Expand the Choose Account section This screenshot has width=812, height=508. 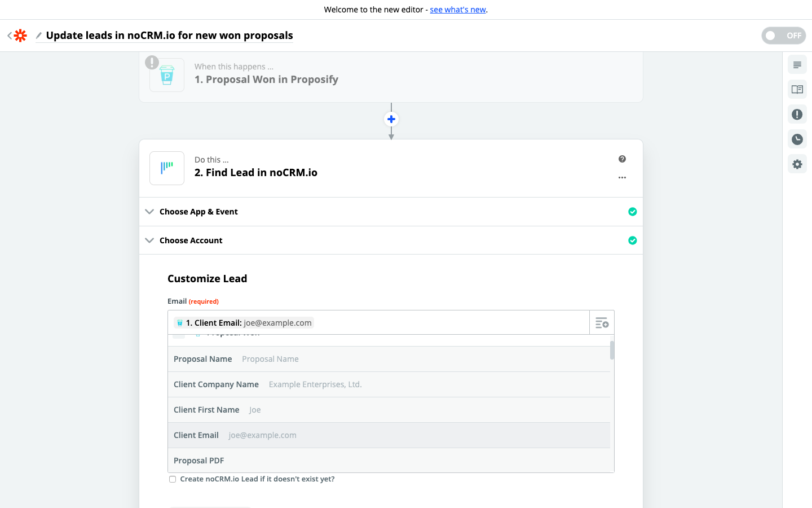pyautogui.click(x=191, y=240)
